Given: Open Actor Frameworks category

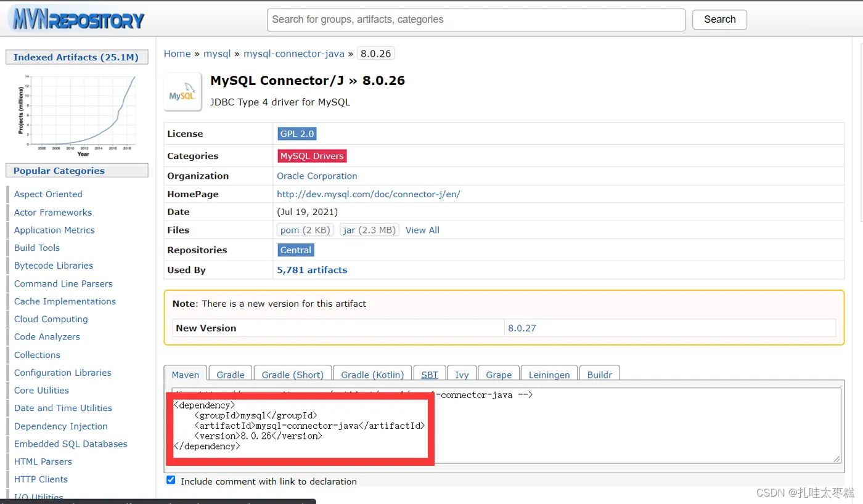Looking at the screenshot, I should click(53, 212).
